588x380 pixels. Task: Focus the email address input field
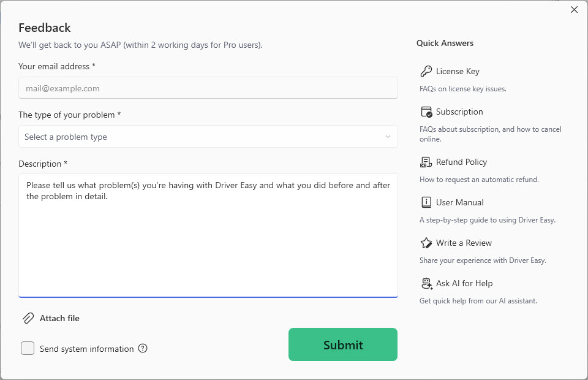(x=208, y=88)
